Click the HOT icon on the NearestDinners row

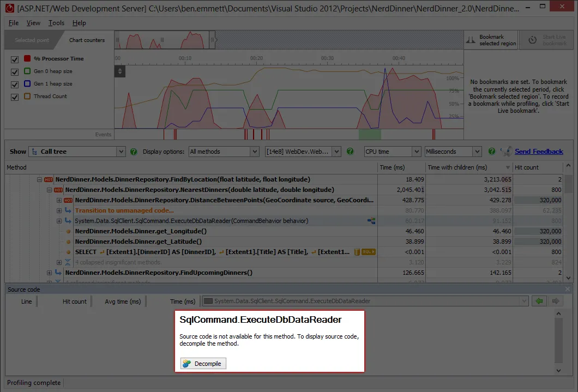[59, 190]
